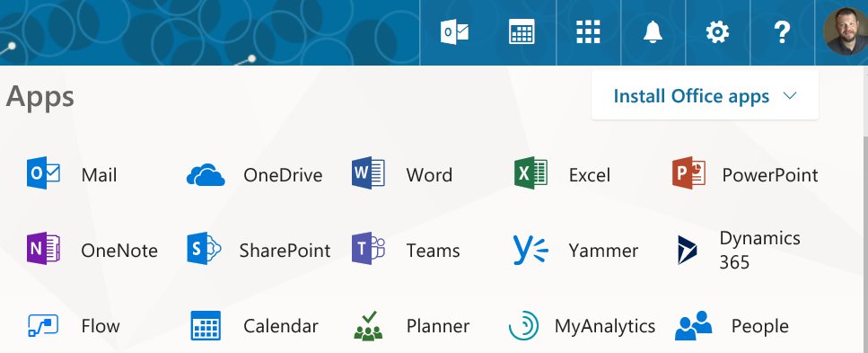Select the Flow label

(101, 326)
